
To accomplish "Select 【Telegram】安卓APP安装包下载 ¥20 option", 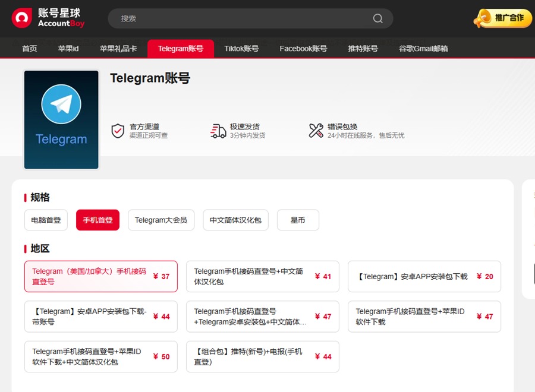I will (424, 276).
